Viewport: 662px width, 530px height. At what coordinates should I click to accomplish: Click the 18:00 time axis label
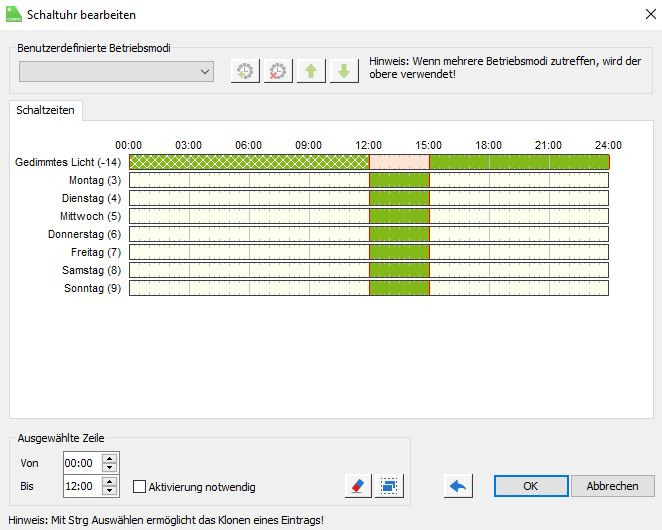click(488, 145)
